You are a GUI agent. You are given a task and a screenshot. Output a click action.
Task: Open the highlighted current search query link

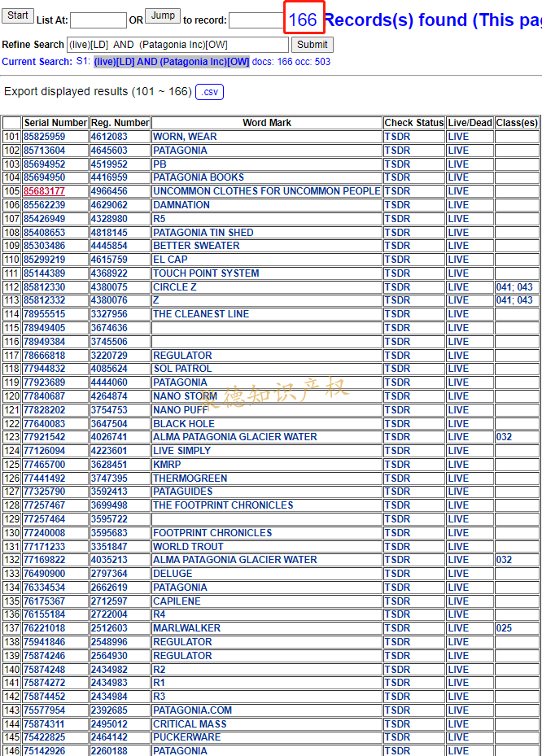[x=172, y=62]
